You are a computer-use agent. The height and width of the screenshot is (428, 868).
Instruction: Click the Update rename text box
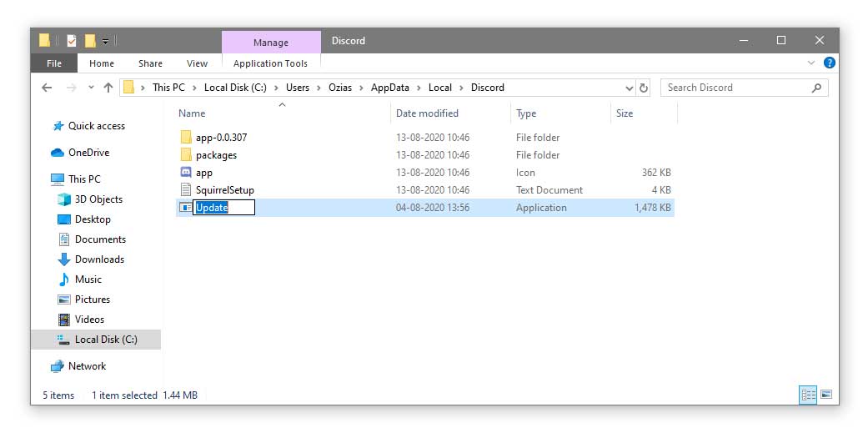[x=223, y=208]
